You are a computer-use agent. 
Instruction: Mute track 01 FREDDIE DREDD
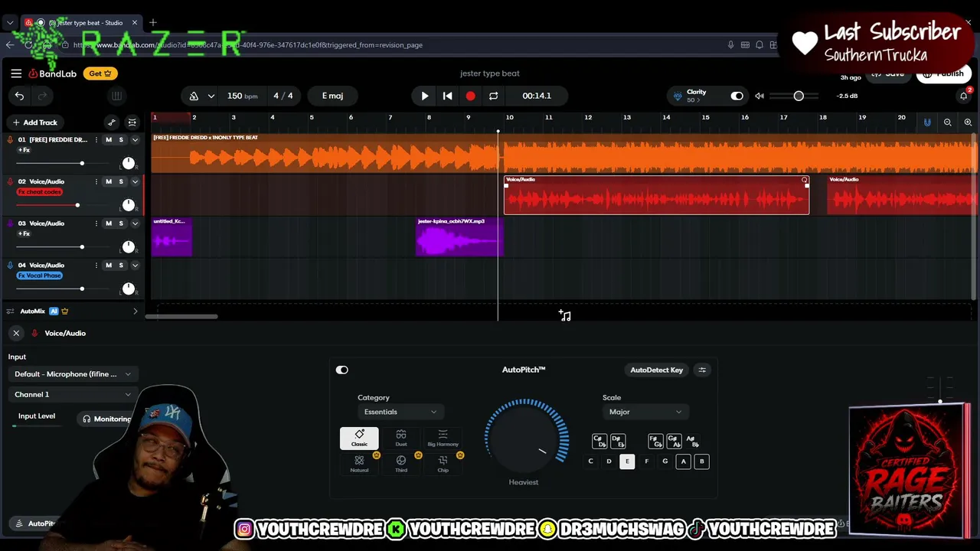[x=108, y=140]
